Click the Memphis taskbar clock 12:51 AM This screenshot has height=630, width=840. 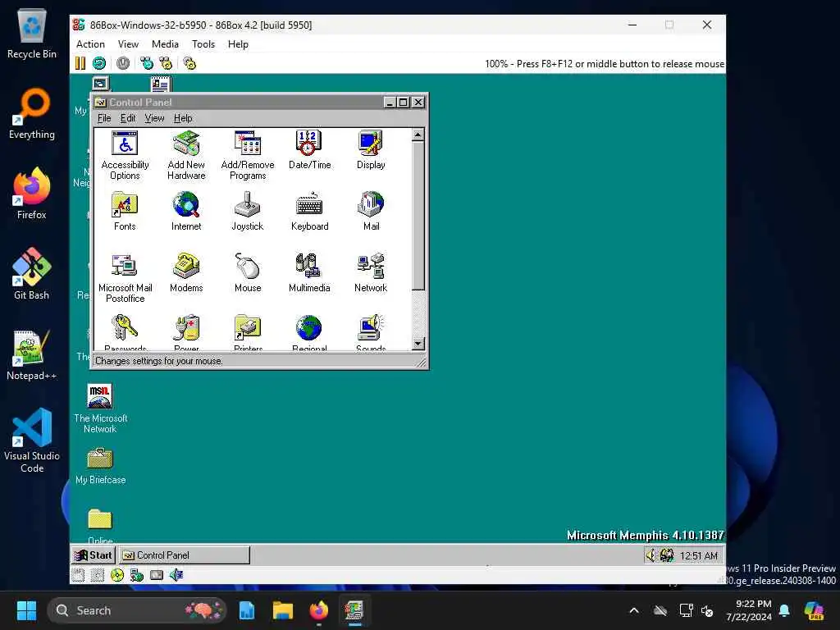point(699,556)
